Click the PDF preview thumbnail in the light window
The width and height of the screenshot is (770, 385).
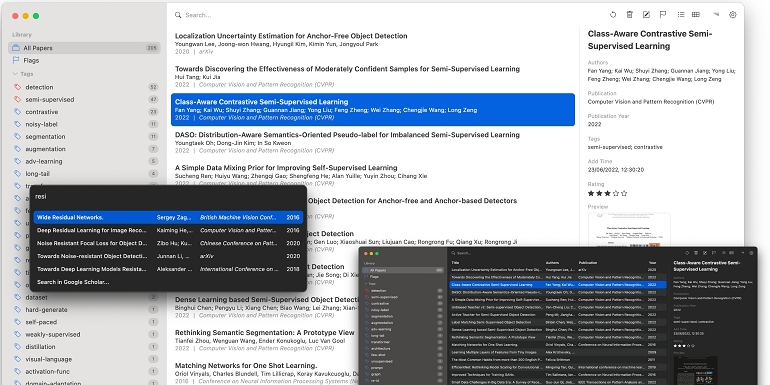coord(629,229)
